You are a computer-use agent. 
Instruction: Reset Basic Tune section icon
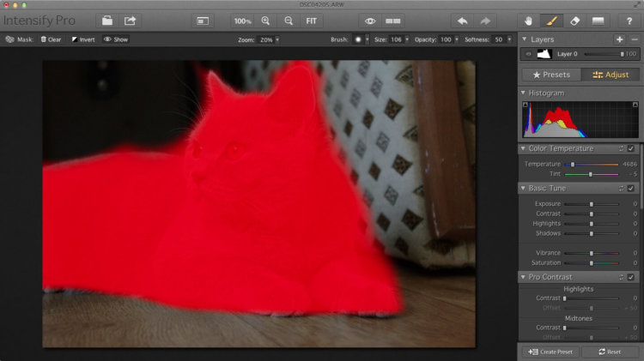tap(621, 189)
